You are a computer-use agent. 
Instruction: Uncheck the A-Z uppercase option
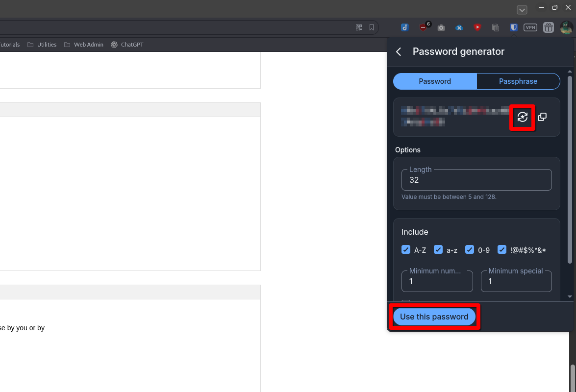[406, 249]
